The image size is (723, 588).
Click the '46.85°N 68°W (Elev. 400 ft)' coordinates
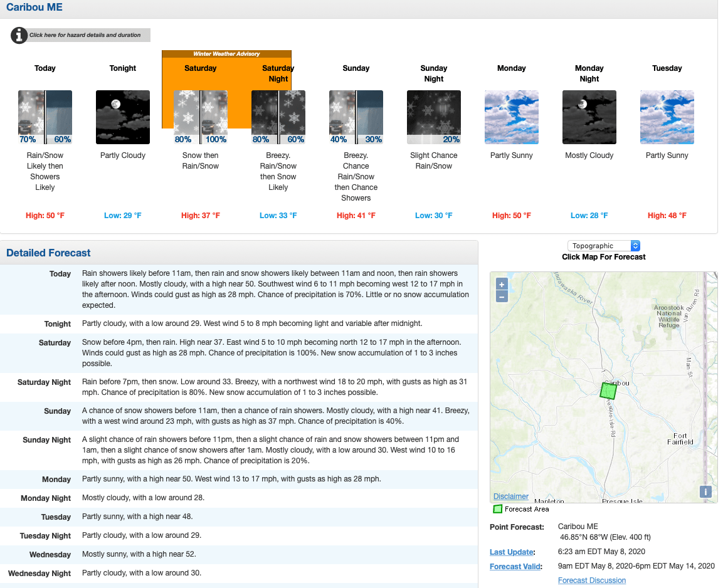point(605,537)
